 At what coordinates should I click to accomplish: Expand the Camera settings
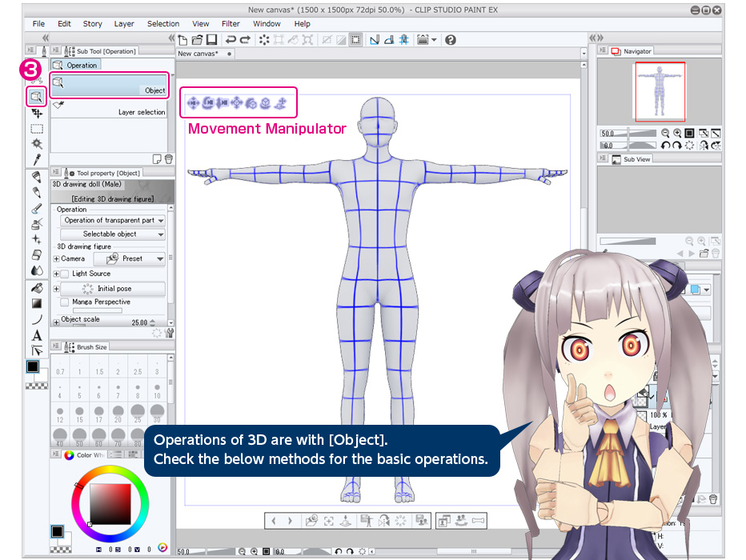(x=57, y=258)
